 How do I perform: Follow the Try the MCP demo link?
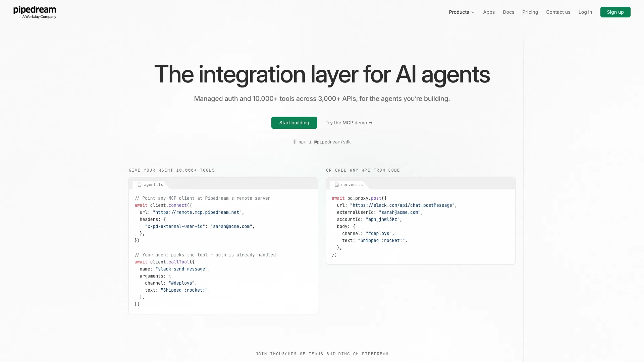(x=349, y=123)
